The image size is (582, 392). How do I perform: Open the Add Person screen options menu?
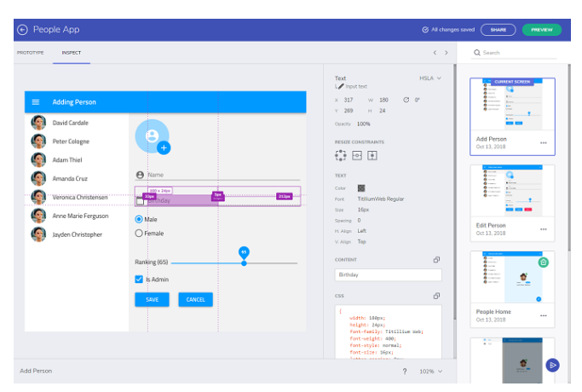[543, 142]
